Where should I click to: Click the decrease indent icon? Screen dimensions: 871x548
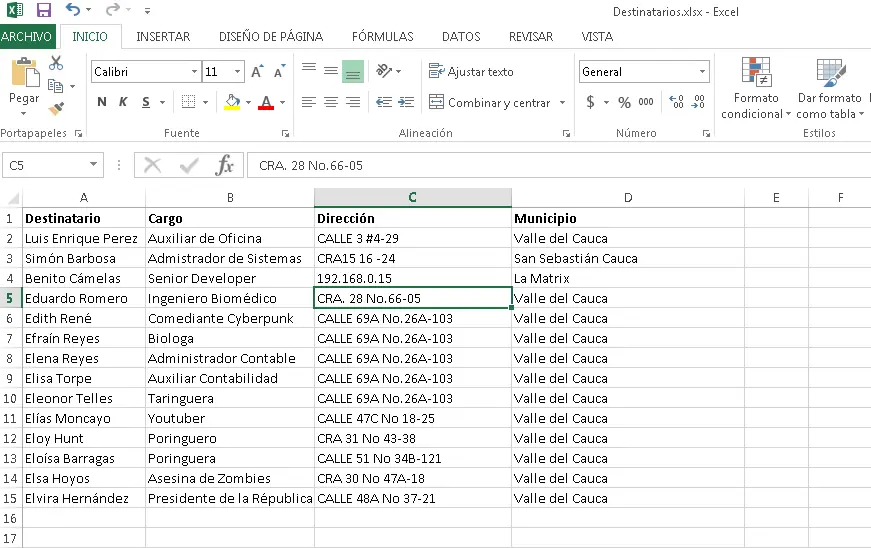click(383, 102)
